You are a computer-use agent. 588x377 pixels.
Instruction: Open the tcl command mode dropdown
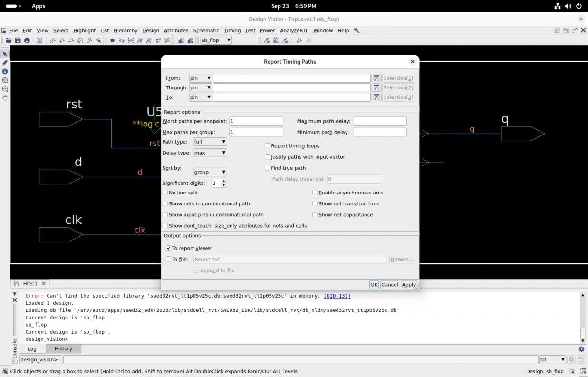click(x=552, y=360)
